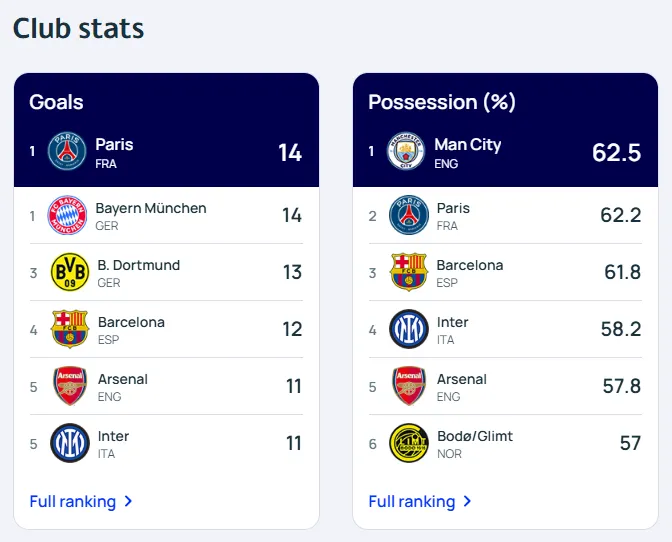
Task: Click Barcelona crest in Goals card
Action: pyautogui.click(x=69, y=329)
